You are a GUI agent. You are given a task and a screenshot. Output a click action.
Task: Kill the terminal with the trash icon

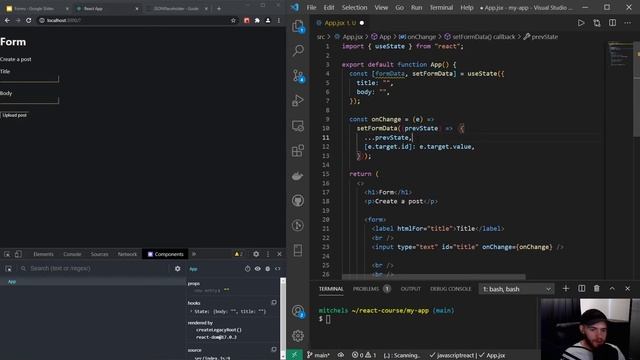(x=597, y=289)
